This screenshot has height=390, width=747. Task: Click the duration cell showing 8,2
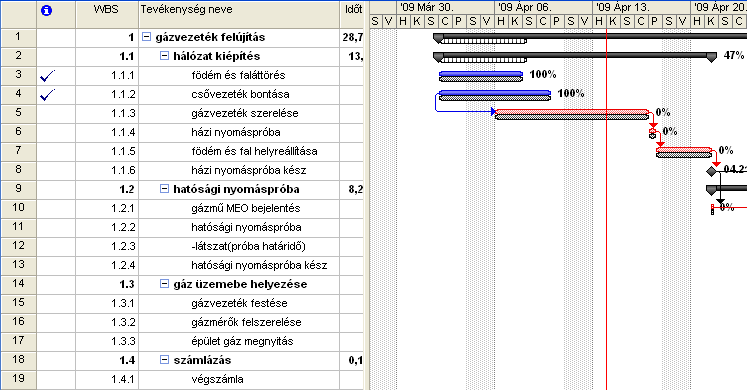tap(352, 189)
